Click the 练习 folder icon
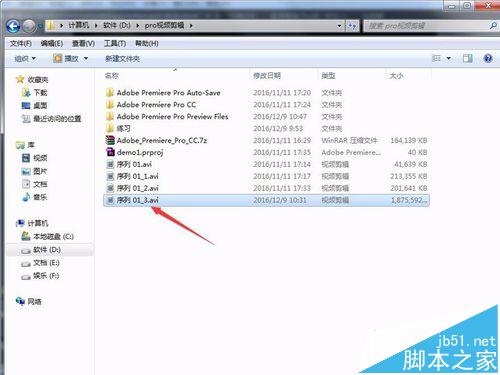The image size is (500, 375). (x=110, y=129)
